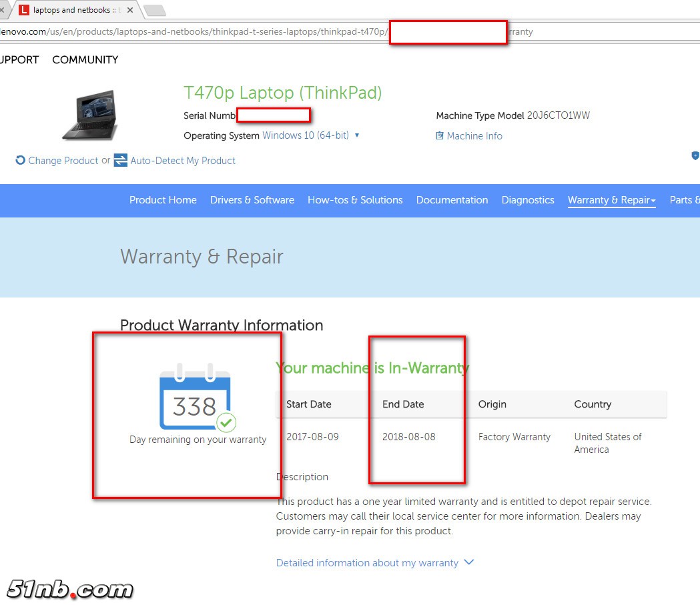
Task: Click the calendar icon showing 338 days
Action: tap(195, 397)
